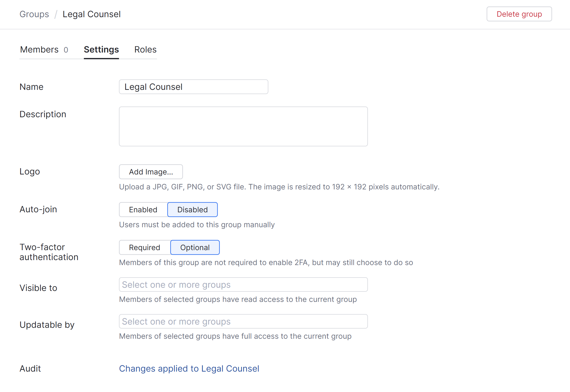Focus the group Name text field

point(193,87)
